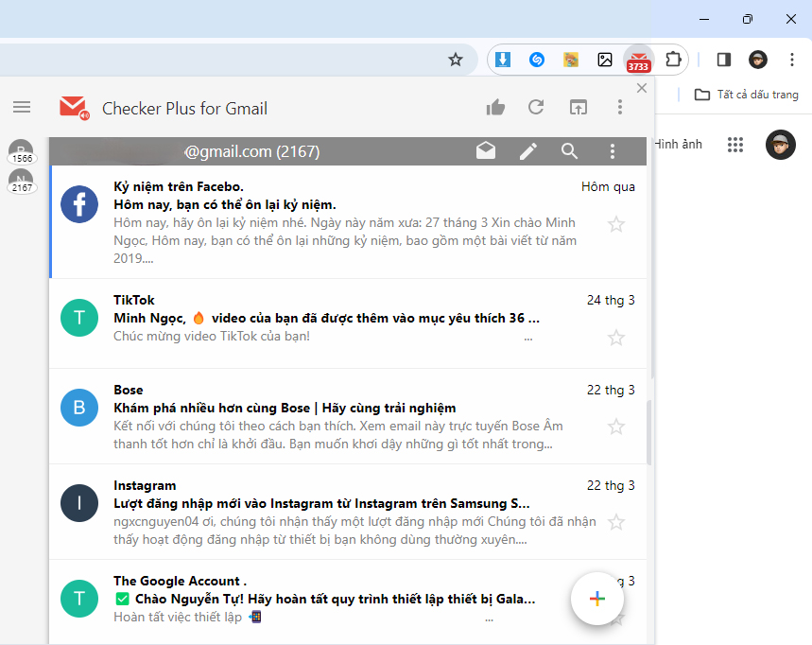Close the Checker Plus popup
The width and height of the screenshot is (812, 645).
[642, 88]
